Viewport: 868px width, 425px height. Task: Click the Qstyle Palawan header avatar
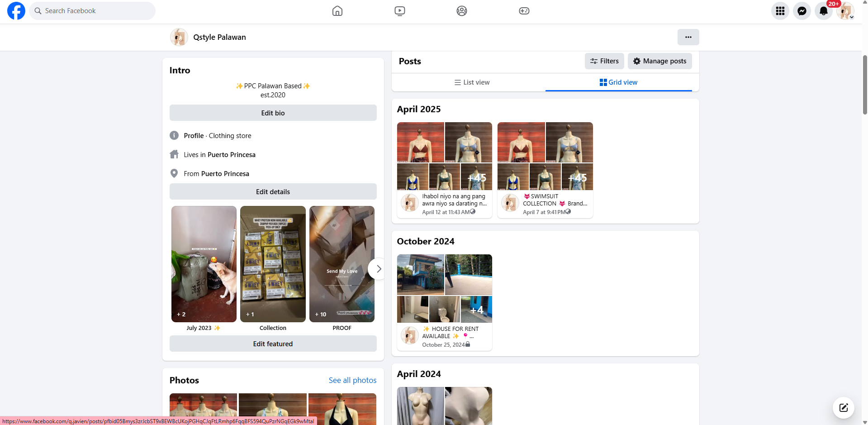(x=179, y=37)
